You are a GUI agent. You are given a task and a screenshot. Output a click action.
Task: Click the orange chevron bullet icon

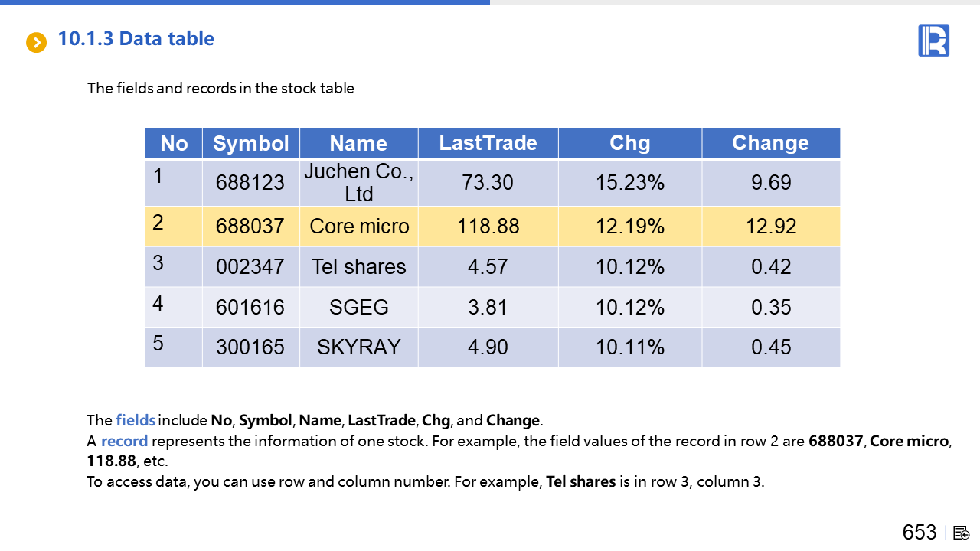pos(36,43)
